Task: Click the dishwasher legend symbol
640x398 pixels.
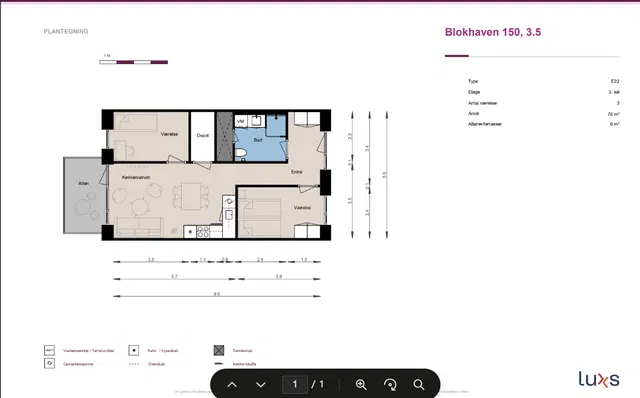Action: pos(49,363)
